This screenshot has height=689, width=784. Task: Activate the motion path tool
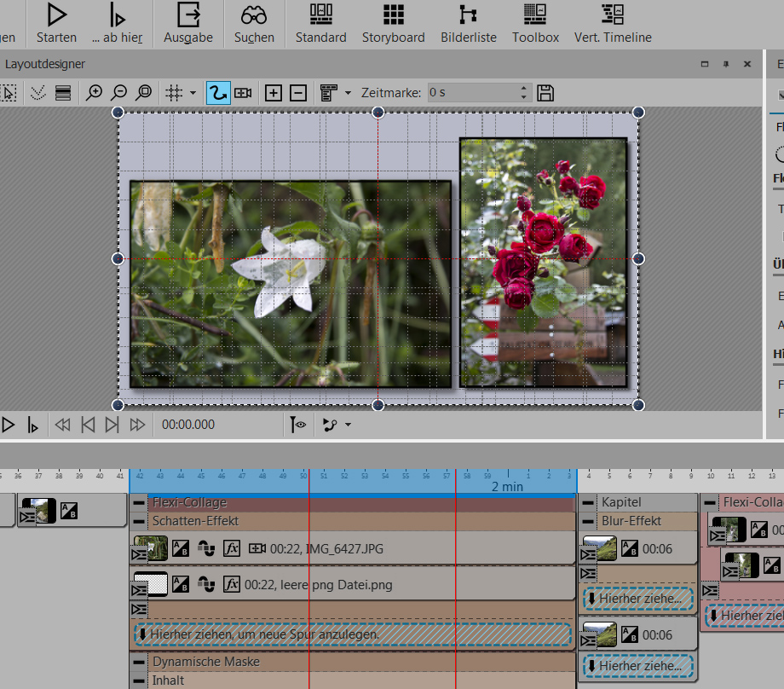[217, 93]
